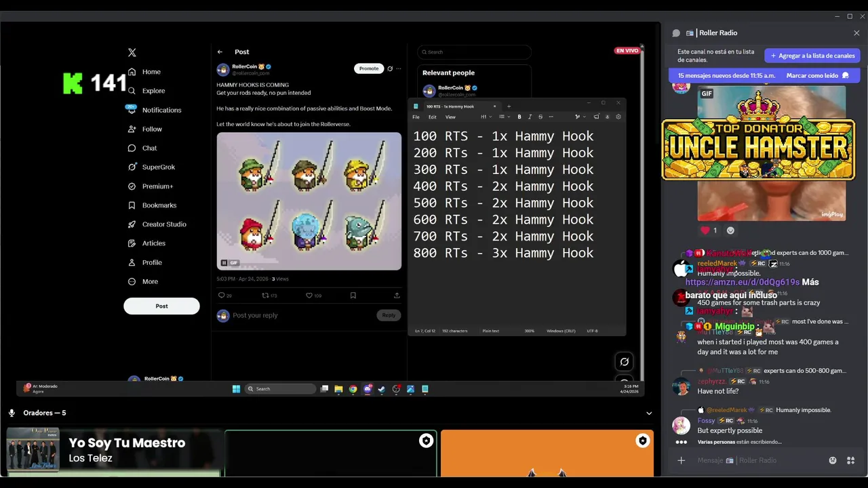Pause the Hammy Hooks GIF
This screenshot has width=868, height=488.
[224, 263]
